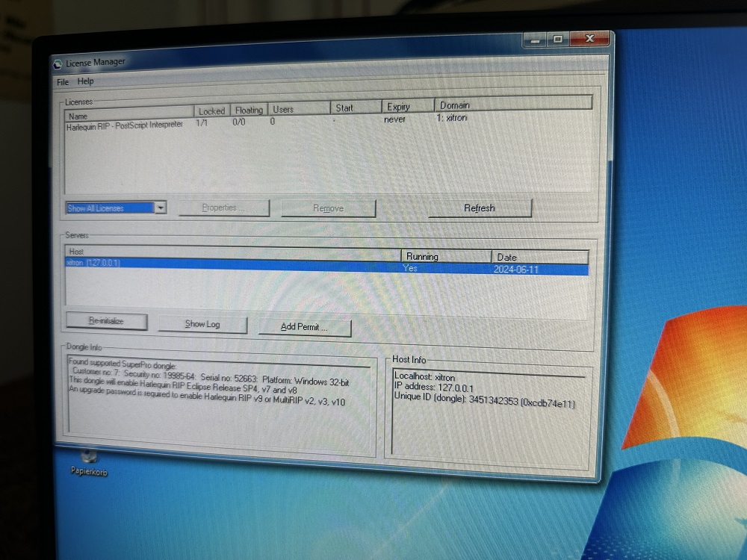Select the Harlequin RIP license row
This screenshot has width=747, height=560.
coord(125,125)
